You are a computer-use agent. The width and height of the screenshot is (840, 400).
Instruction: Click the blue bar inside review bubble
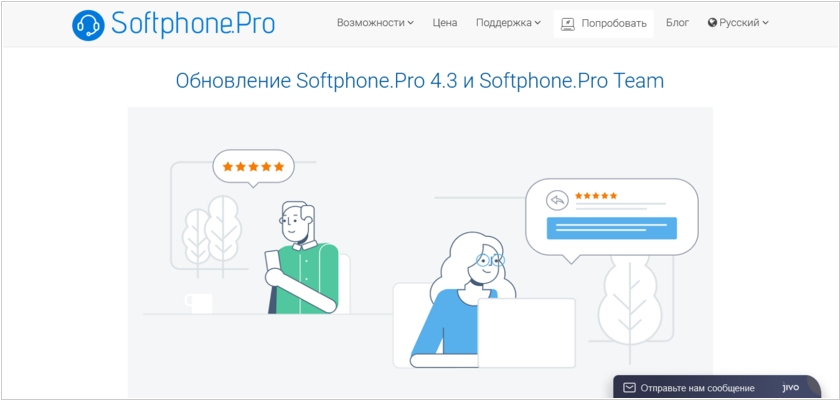(611, 228)
